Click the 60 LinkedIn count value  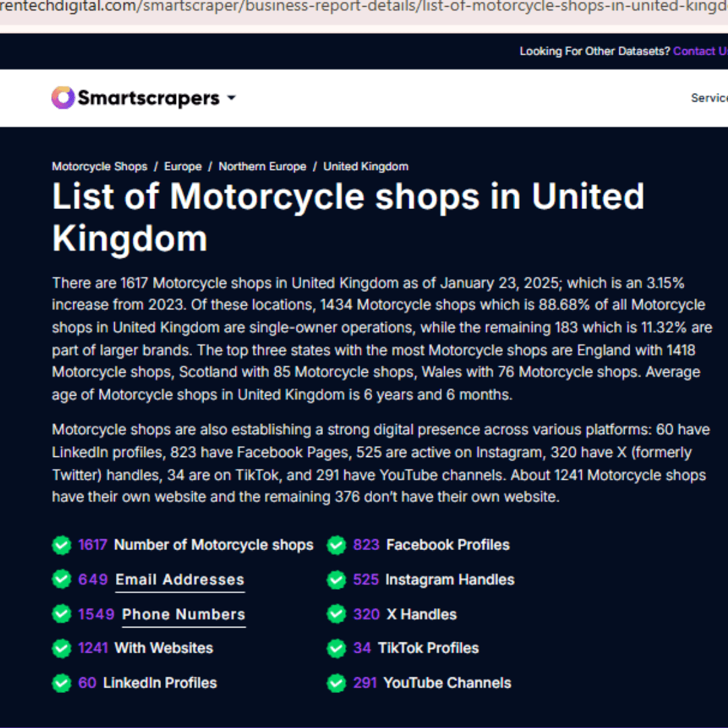(87, 683)
